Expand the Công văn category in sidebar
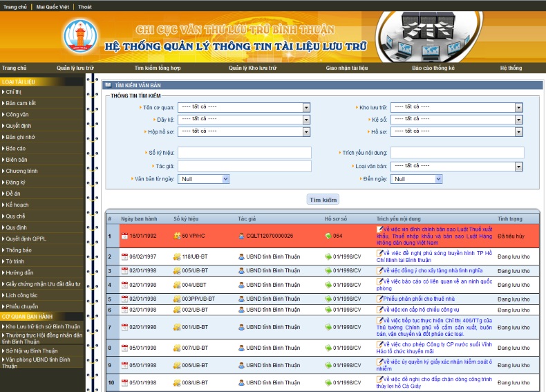The height and width of the screenshot is (392, 546). pyautogui.click(x=17, y=114)
